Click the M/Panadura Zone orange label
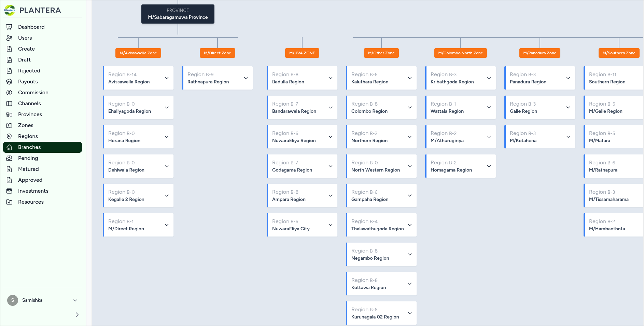Viewport: 644px width, 326px height. pos(540,53)
